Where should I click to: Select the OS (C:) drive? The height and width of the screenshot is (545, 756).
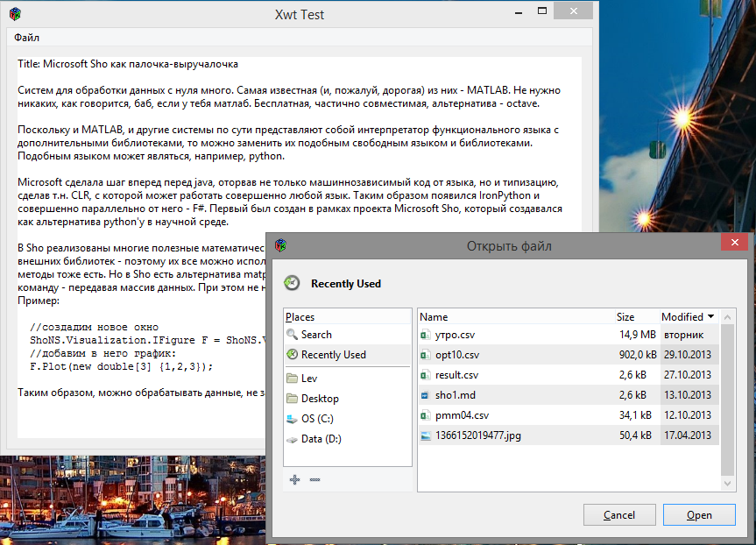click(347, 419)
